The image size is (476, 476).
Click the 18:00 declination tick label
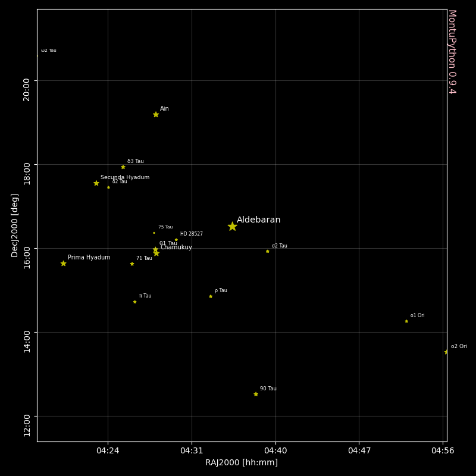pyautogui.click(x=27, y=174)
